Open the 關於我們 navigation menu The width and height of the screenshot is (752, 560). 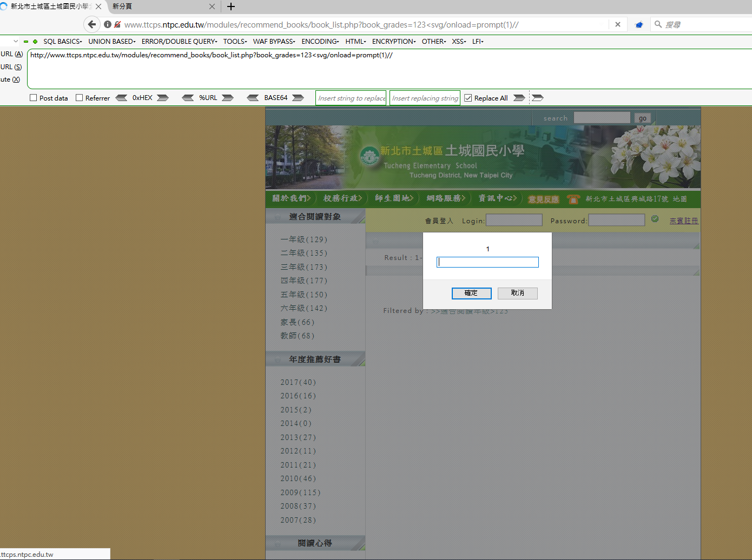(292, 198)
